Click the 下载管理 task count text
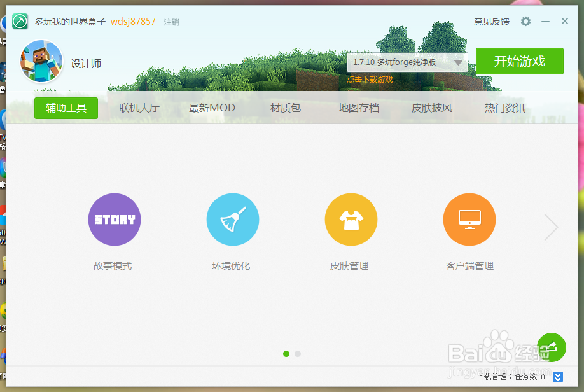The height and width of the screenshot is (392, 584). pos(511,377)
